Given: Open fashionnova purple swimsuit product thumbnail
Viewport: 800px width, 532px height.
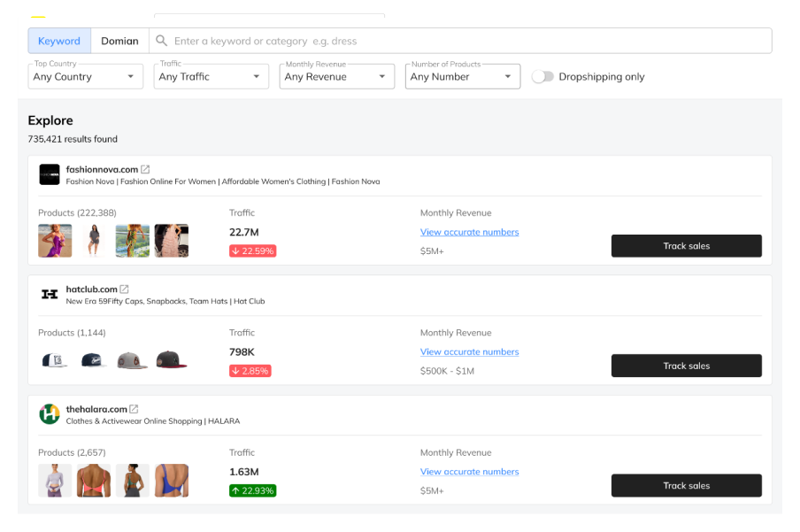Looking at the screenshot, I should [x=55, y=241].
